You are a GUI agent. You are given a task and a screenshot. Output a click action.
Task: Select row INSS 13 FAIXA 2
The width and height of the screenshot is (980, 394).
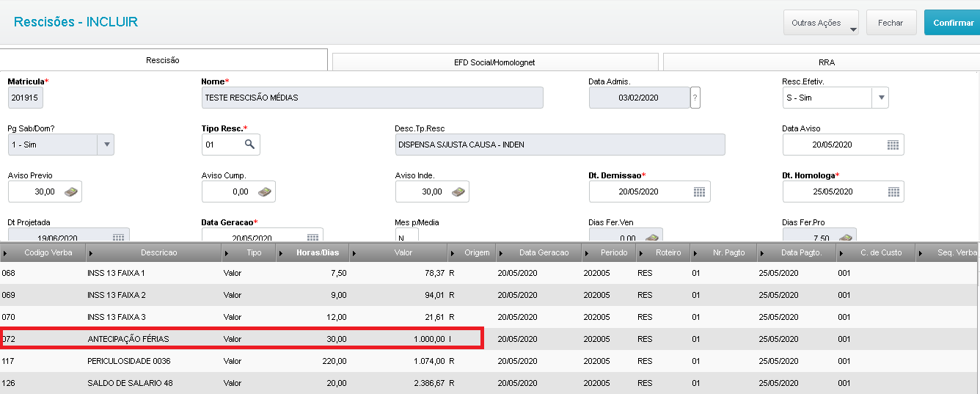[x=489, y=295]
